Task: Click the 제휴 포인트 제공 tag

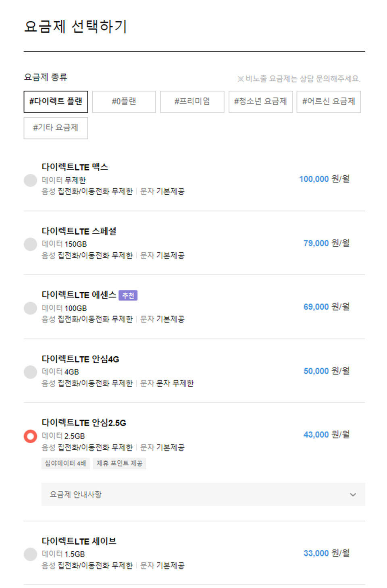Action: click(x=120, y=463)
